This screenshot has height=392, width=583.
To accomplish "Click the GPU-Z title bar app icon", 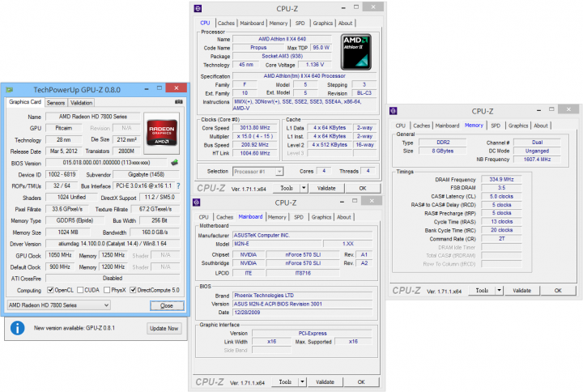I will click(x=10, y=90).
